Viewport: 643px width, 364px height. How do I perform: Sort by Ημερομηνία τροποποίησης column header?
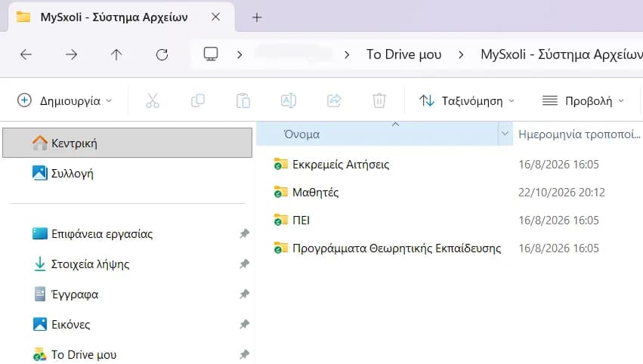[579, 134]
